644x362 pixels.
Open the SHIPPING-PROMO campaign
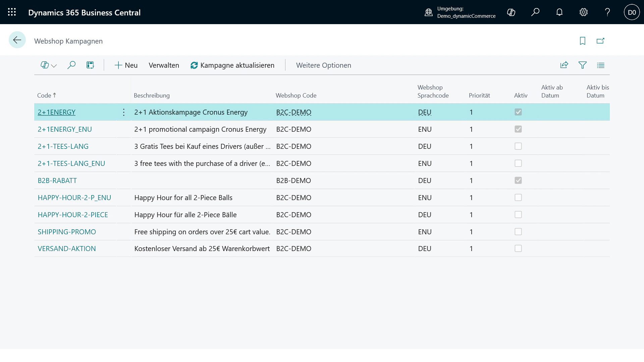(x=67, y=232)
